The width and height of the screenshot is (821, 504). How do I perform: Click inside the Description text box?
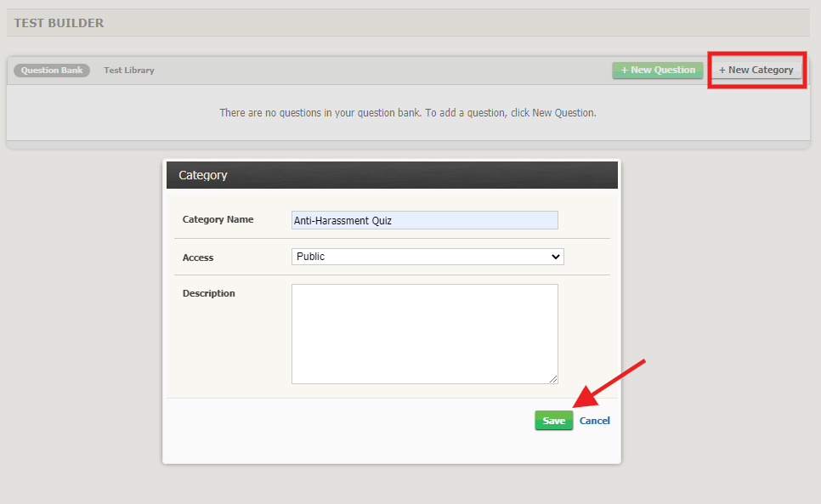(x=425, y=331)
